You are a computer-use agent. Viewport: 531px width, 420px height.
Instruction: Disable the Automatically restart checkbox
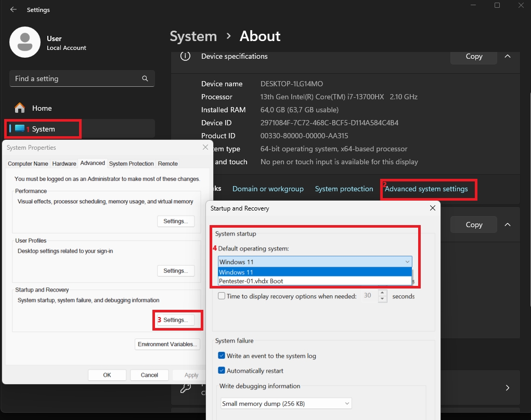tap(222, 371)
